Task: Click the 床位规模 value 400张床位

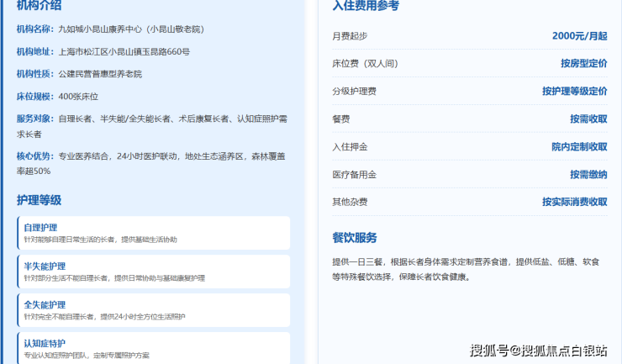Action: click(x=78, y=97)
